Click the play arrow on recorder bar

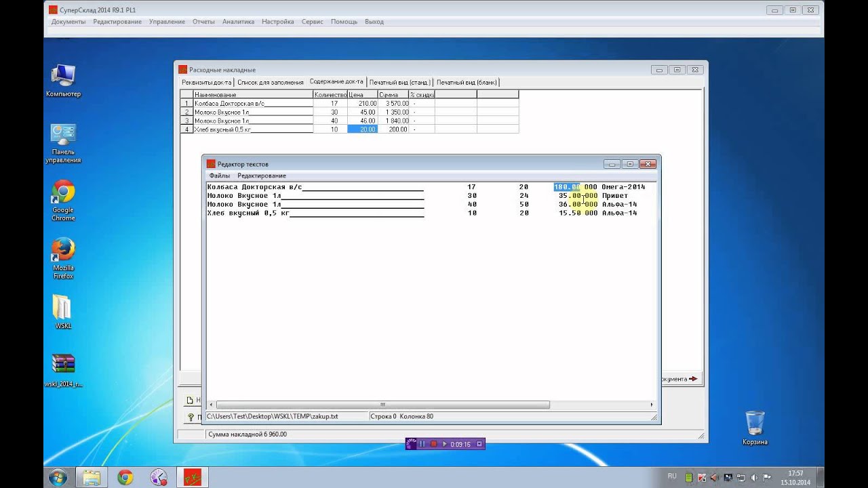pos(445,444)
